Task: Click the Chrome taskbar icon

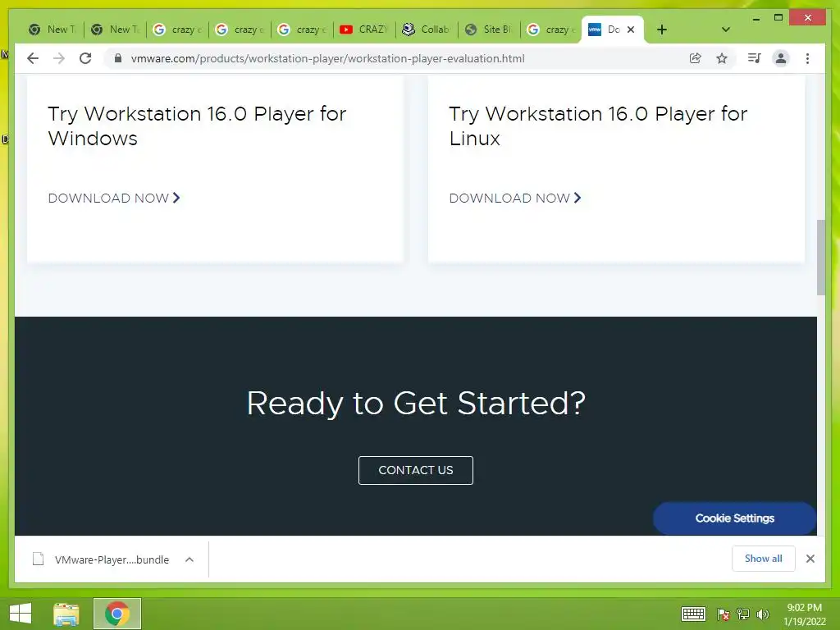Action: 116,614
